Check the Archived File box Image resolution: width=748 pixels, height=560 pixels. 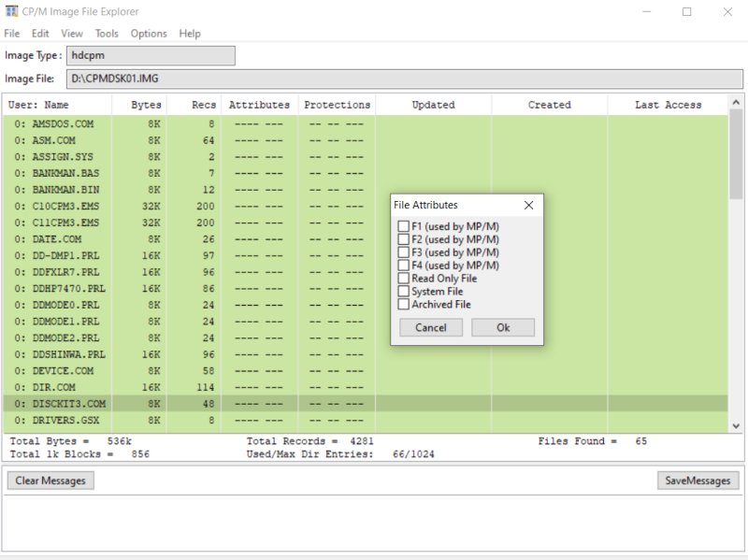tap(404, 305)
